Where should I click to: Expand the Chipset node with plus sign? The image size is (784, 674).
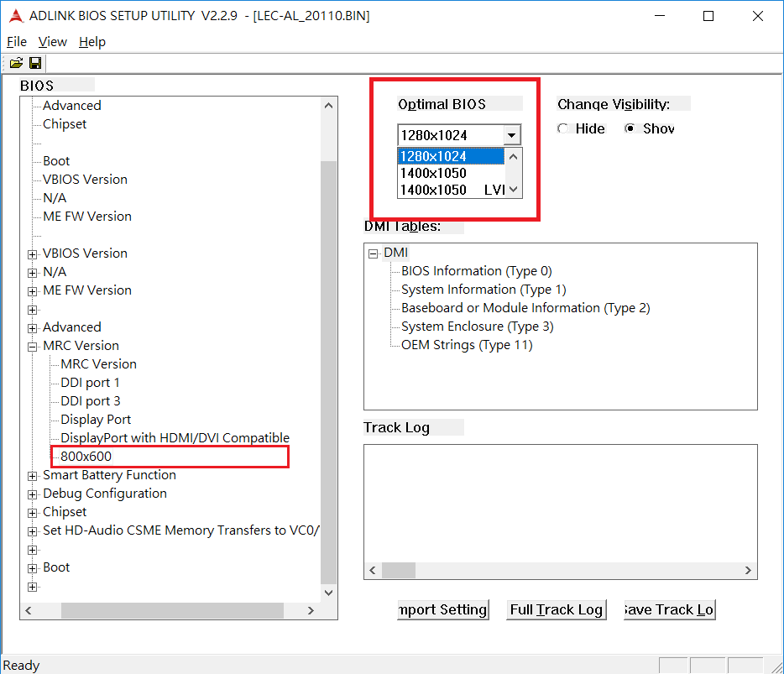pos(33,514)
